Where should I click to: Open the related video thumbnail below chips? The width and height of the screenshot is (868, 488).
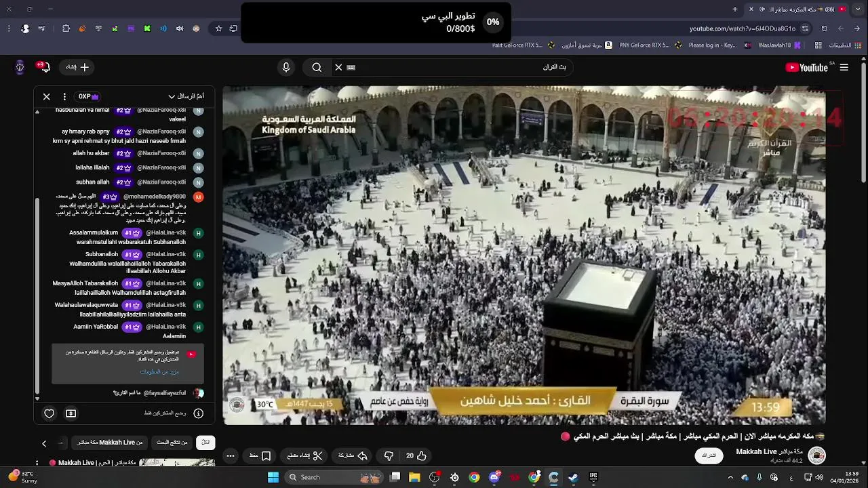[177, 463]
